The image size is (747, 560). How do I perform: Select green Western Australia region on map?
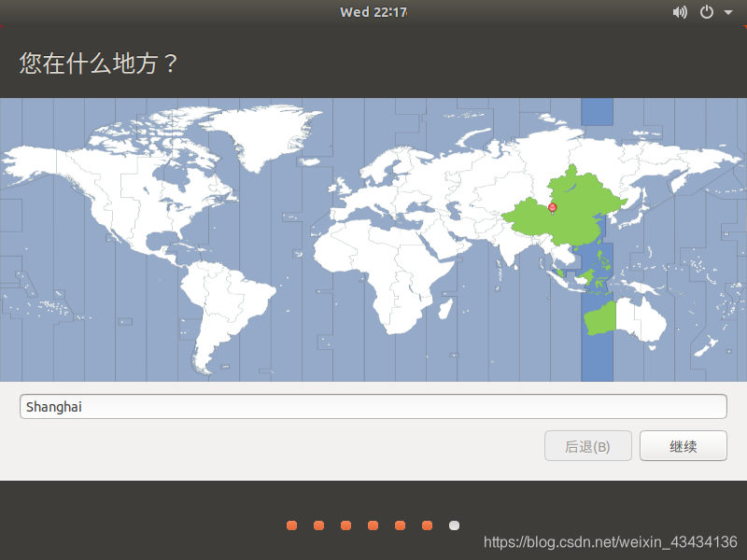coord(600,318)
